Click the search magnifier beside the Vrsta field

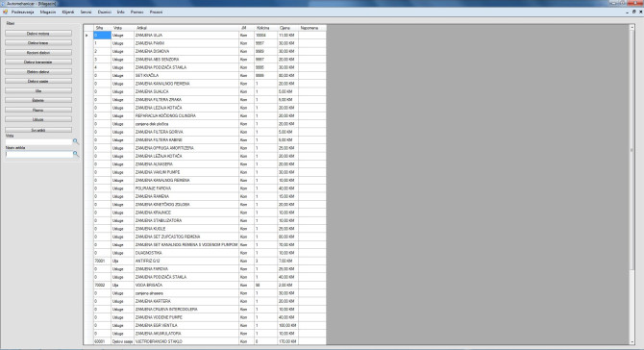76,141
